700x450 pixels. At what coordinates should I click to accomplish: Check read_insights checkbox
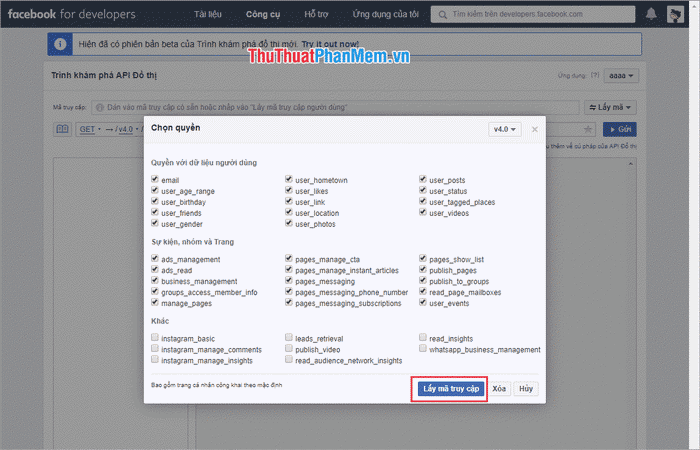423,338
